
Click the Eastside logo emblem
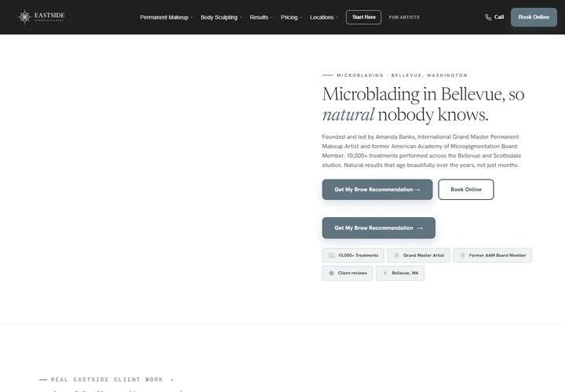click(24, 16)
